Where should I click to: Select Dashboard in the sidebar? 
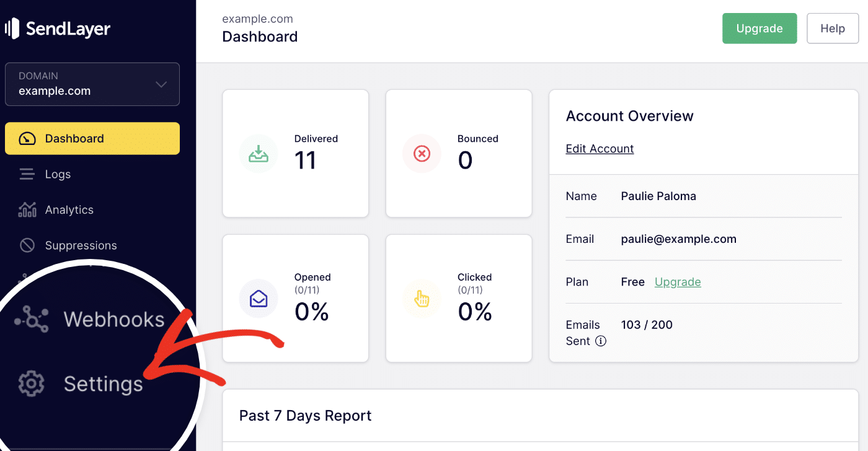[x=92, y=138]
